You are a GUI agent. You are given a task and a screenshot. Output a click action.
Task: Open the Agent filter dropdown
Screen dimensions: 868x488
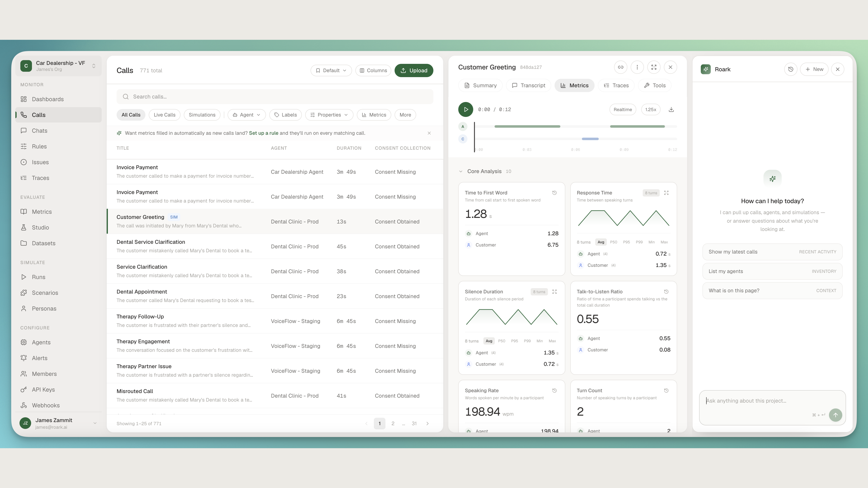tap(247, 115)
